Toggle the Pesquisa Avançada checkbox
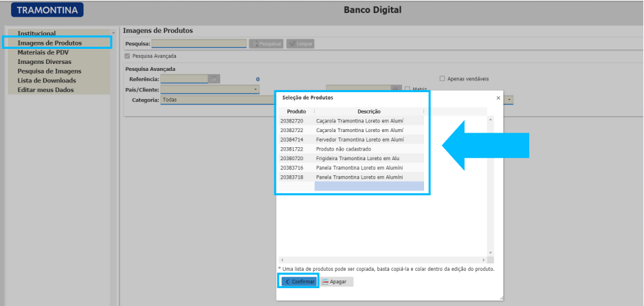Image resolution: width=644 pixels, height=306 pixels. coord(127,56)
